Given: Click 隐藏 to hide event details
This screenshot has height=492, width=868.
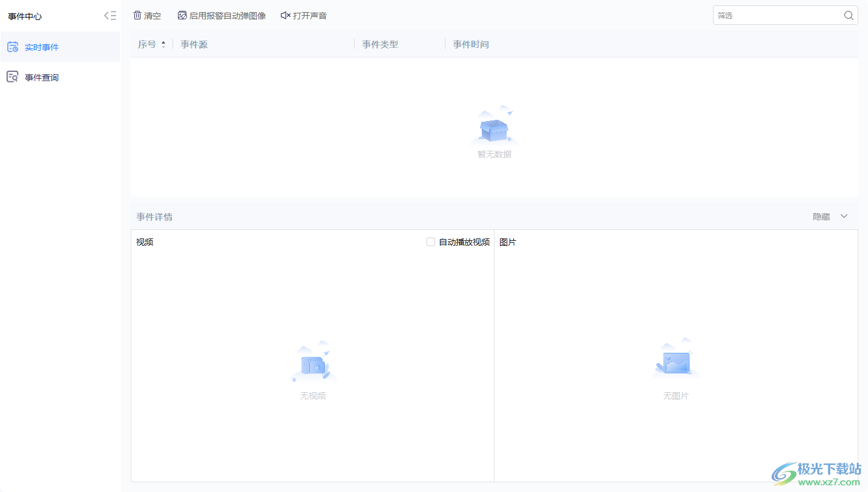Looking at the screenshot, I should pos(822,215).
